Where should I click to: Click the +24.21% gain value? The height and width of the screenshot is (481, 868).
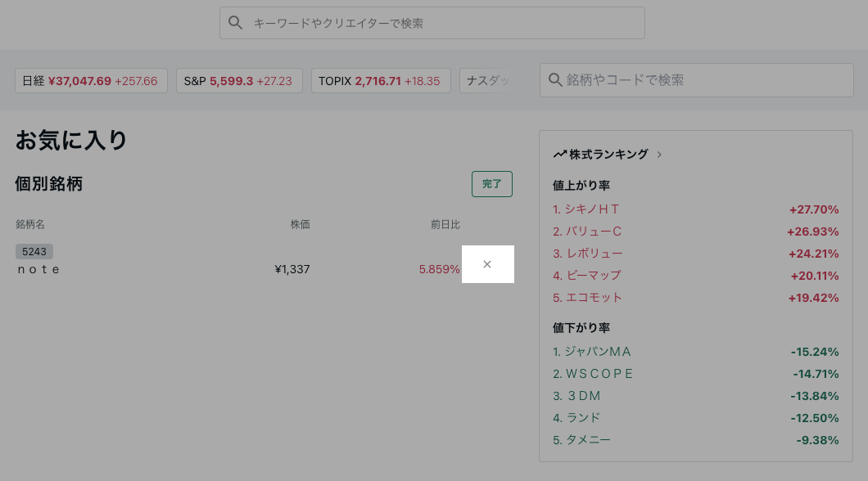click(813, 254)
